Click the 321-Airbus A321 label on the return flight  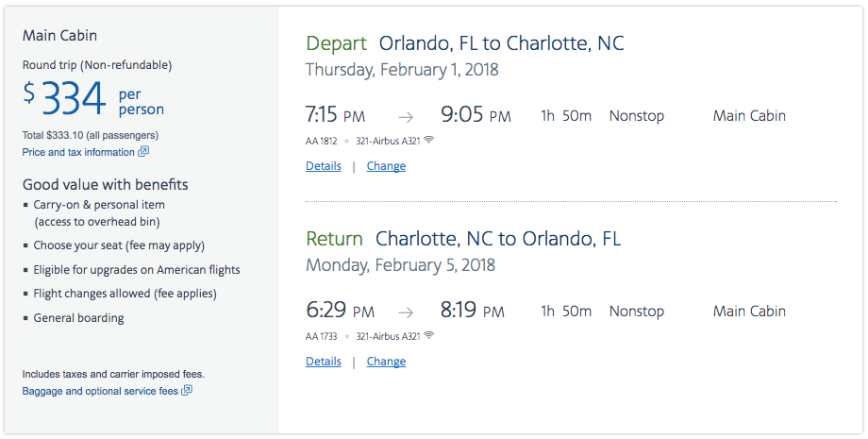coord(388,336)
